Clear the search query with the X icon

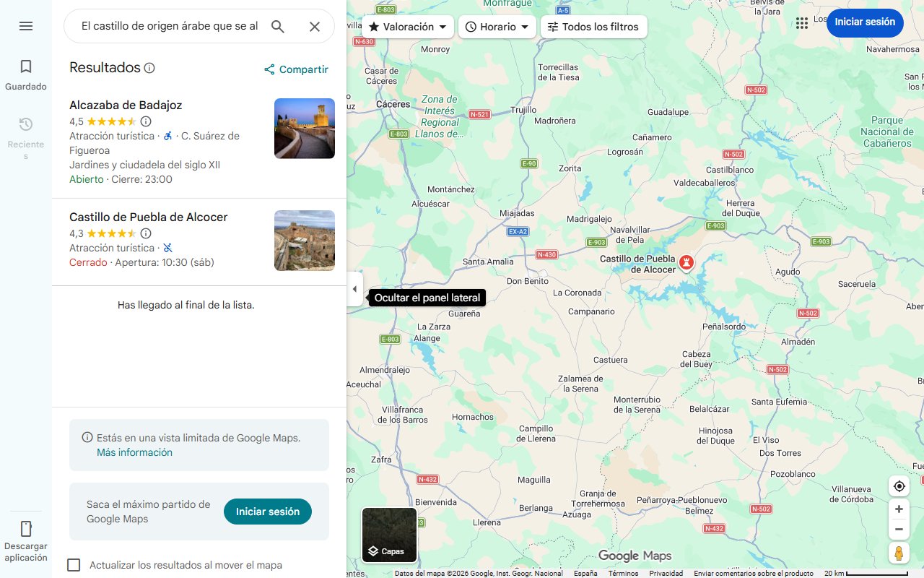pyautogui.click(x=315, y=26)
